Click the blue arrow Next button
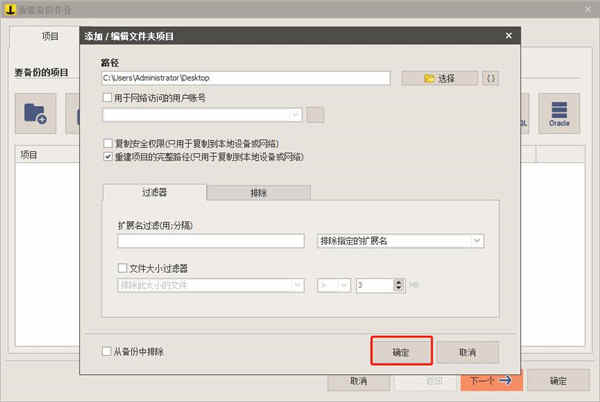This screenshot has height=402, width=600. [491, 380]
